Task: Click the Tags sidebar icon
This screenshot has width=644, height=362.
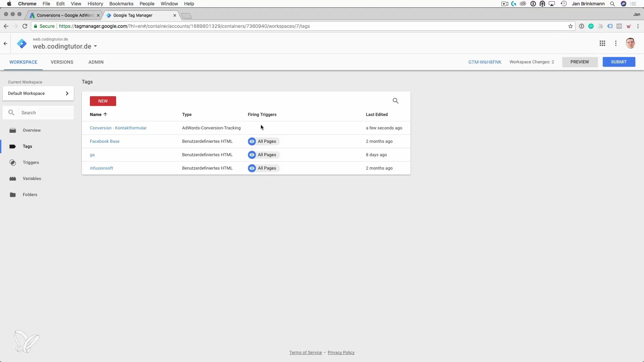Action: coord(13,146)
